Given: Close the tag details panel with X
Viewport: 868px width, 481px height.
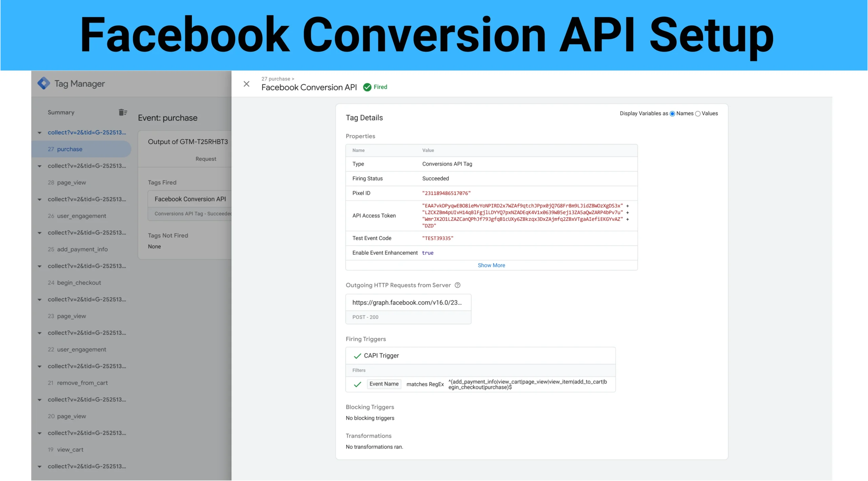Looking at the screenshot, I should pyautogui.click(x=246, y=84).
